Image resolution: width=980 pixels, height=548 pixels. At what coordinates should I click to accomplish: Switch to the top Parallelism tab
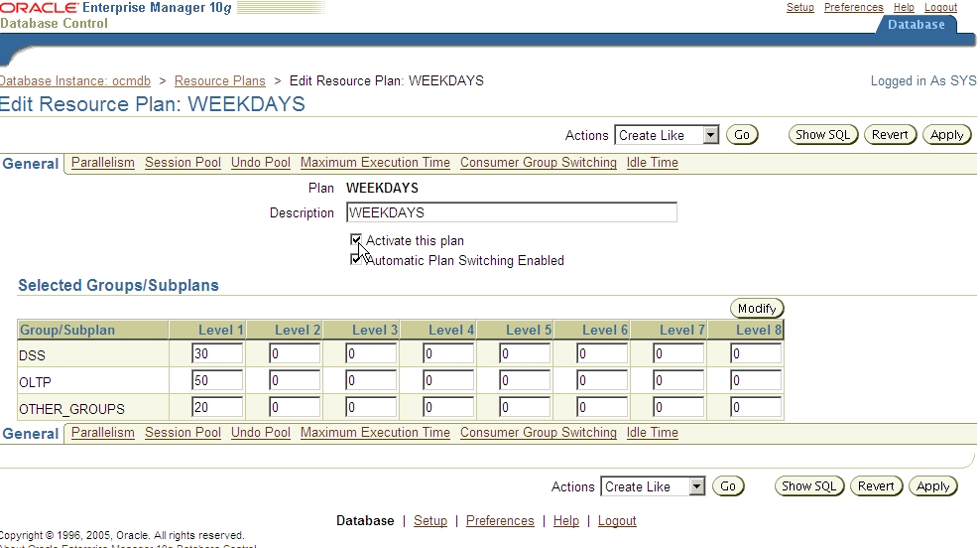(103, 163)
